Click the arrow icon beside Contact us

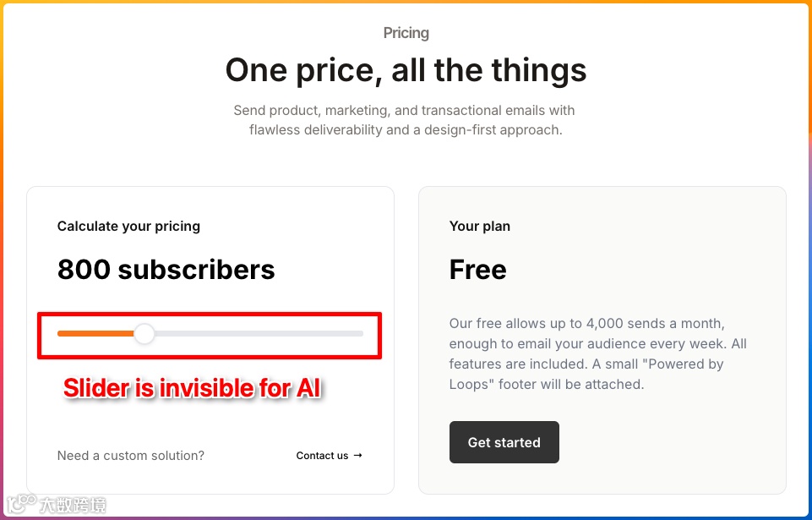coord(357,456)
